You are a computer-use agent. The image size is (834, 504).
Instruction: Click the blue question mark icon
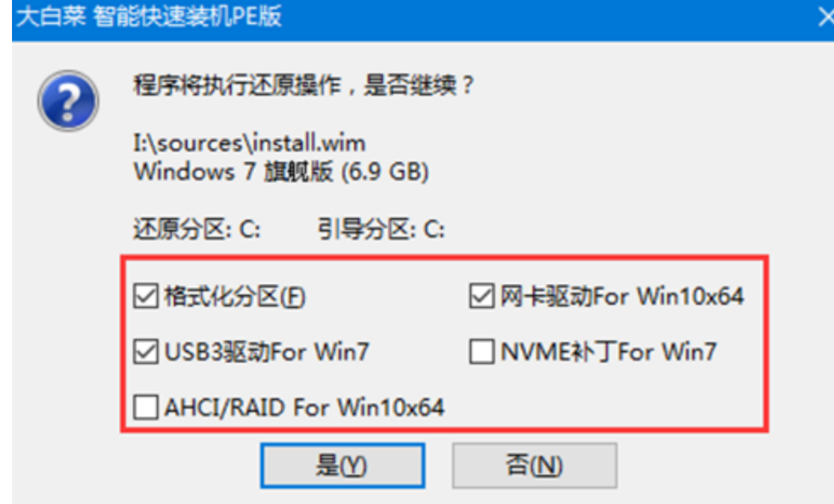click(x=68, y=101)
